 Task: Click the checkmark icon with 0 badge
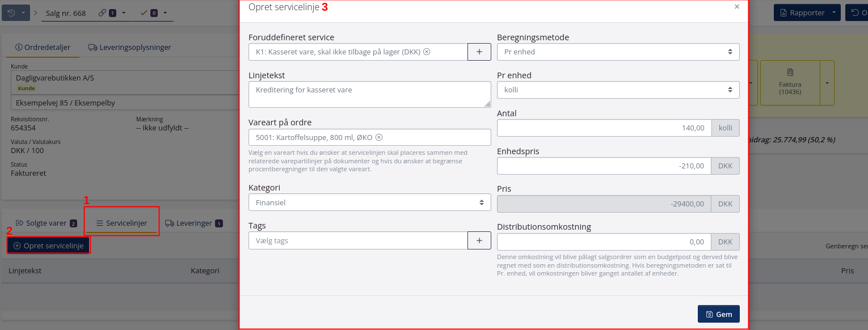click(144, 12)
